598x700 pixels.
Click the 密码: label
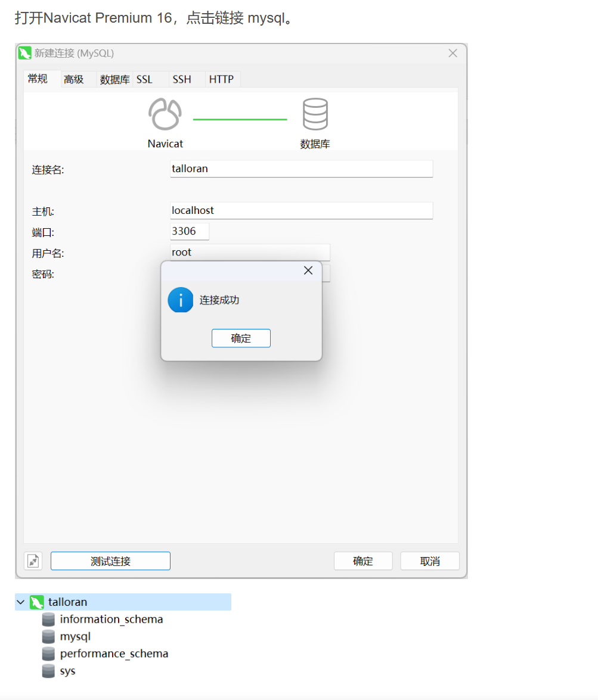43,274
